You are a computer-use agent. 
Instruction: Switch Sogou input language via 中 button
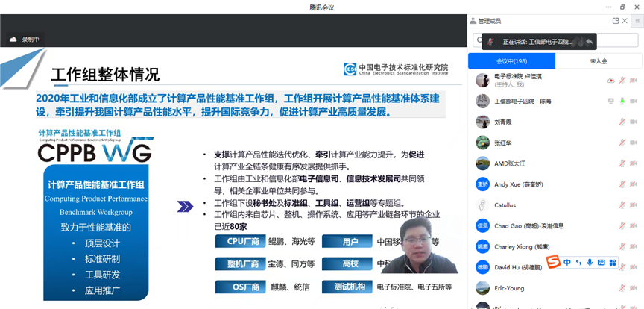pyautogui.click(x=567, y=262)
